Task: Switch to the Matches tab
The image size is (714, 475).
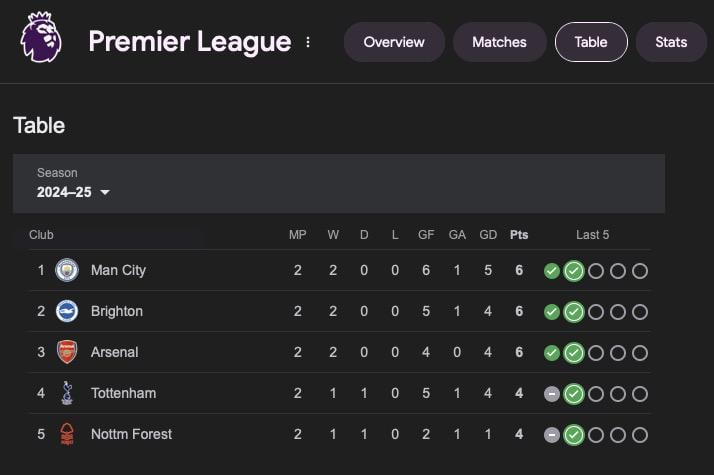Action: (499, 42)
